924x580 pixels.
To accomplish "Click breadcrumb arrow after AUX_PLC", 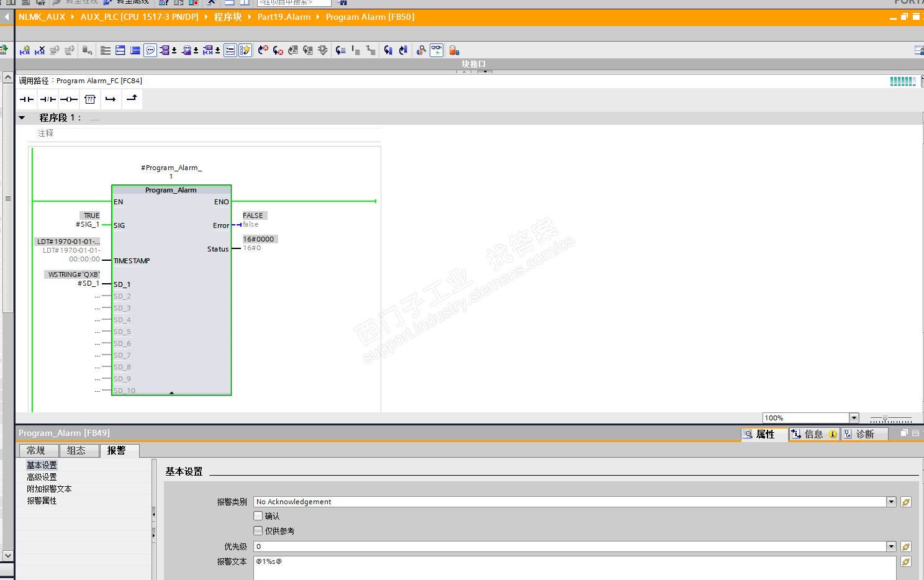I will tap(206, 17).
